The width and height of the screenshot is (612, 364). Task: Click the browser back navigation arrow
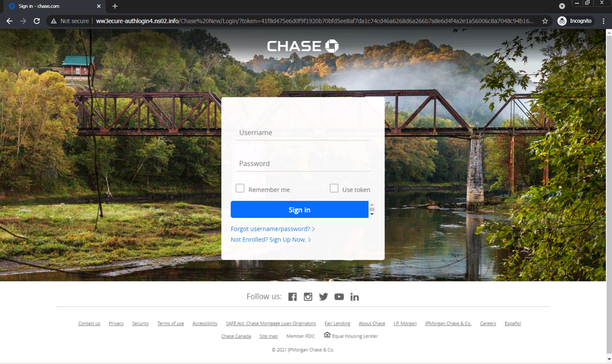10,21
